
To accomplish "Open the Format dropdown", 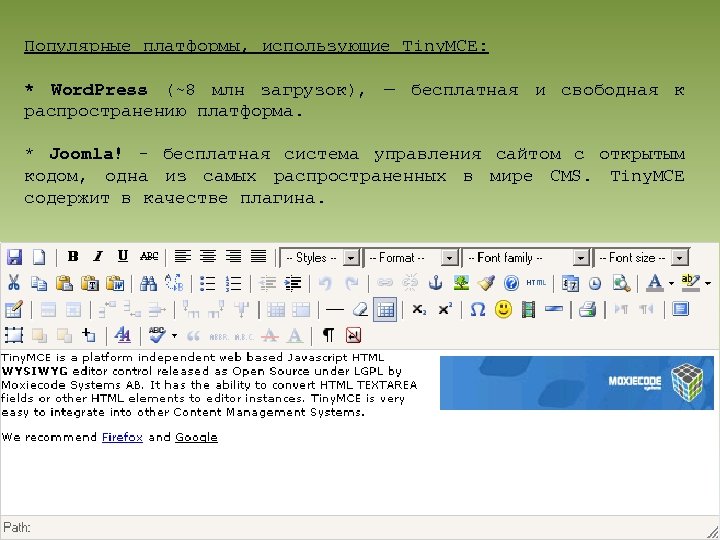I will click(x=411, y=258).
